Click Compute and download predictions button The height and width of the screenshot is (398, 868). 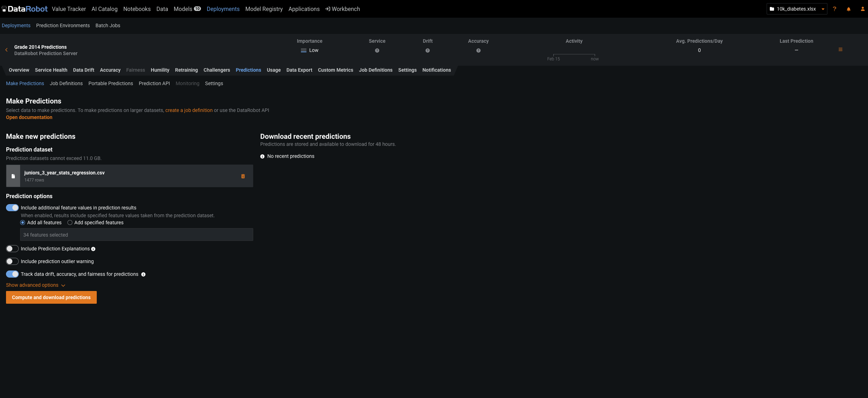[x=51, y=297]
